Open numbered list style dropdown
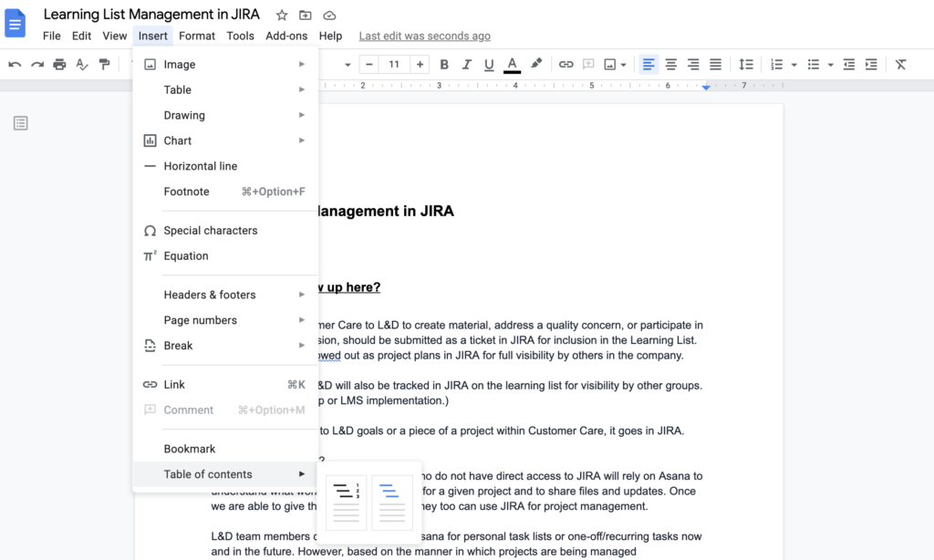 (x=794, y=65)
